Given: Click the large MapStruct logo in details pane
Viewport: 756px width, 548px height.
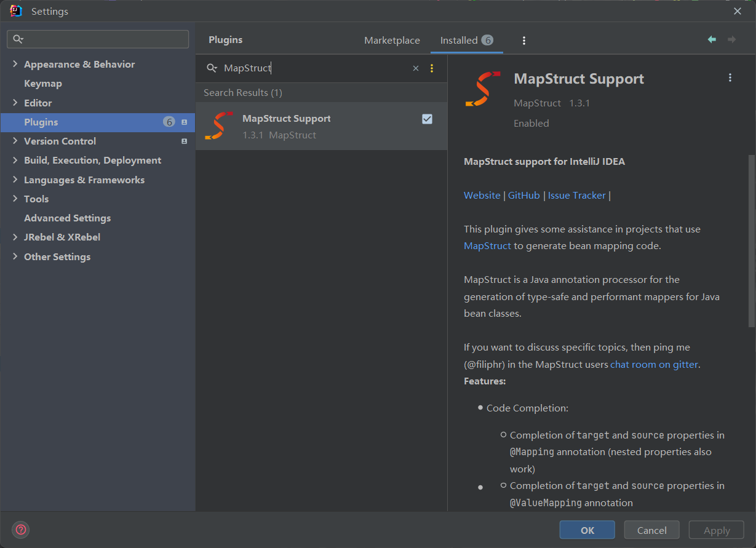Looking at the screenshot, I should (x=483, y=89).
